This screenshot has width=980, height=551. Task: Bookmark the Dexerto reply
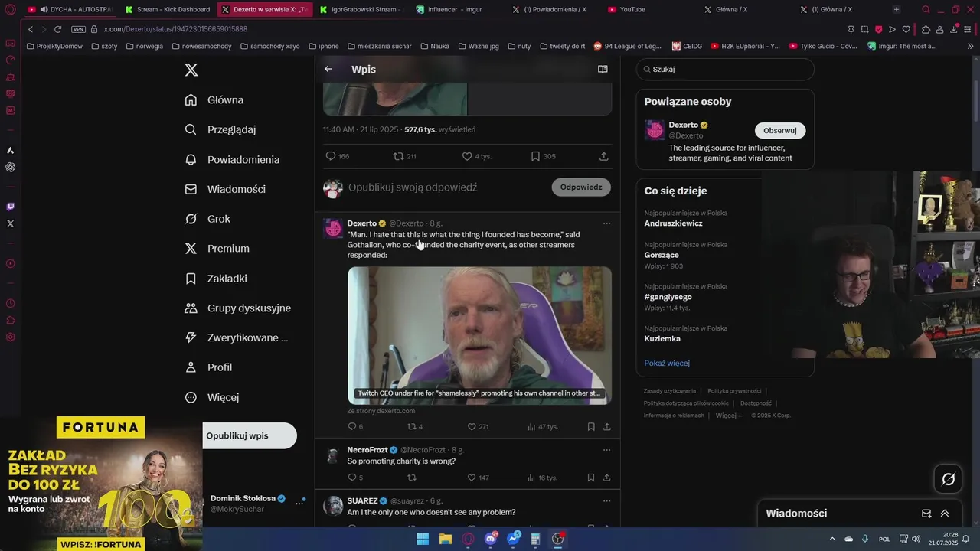(x=591, y=427)
